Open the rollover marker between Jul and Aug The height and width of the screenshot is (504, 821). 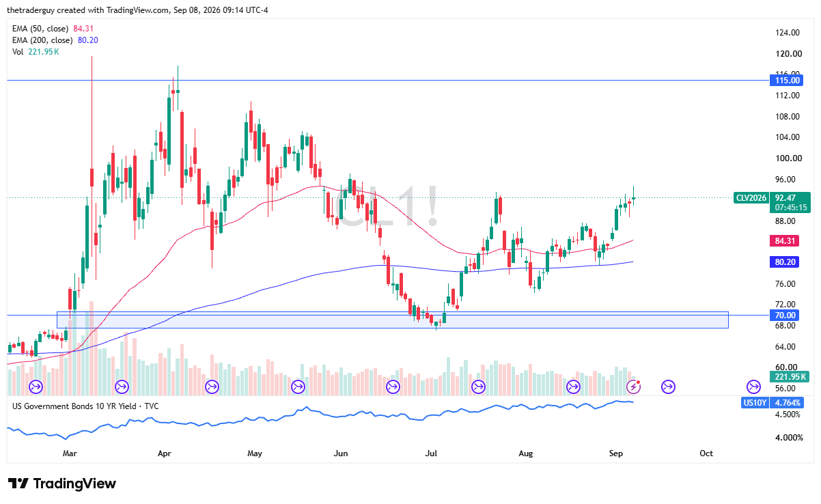coord(479,387)
